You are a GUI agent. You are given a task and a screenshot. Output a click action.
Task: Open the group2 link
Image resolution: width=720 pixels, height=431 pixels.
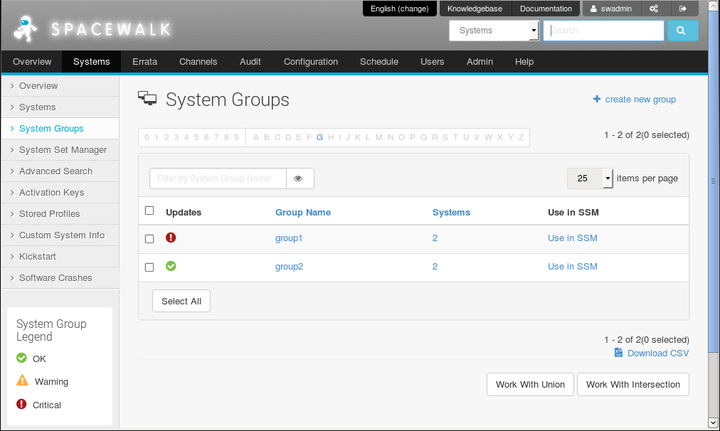[x=289, y=267]
